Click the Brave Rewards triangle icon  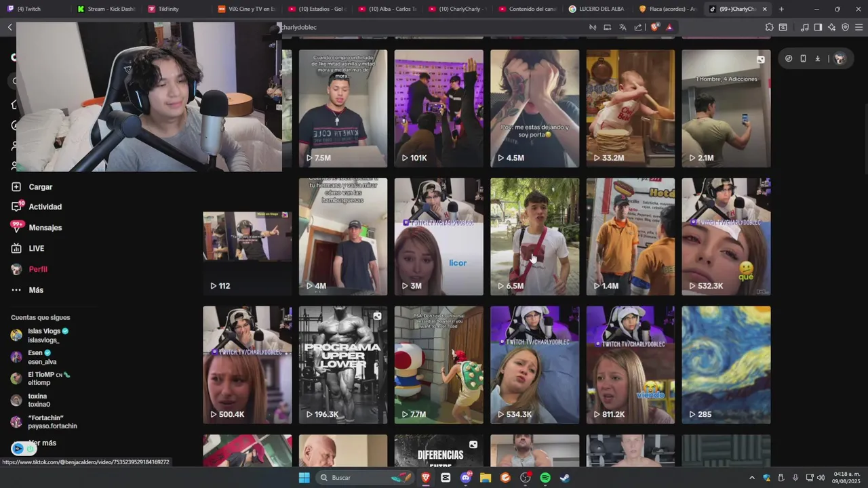click(669, 27)
